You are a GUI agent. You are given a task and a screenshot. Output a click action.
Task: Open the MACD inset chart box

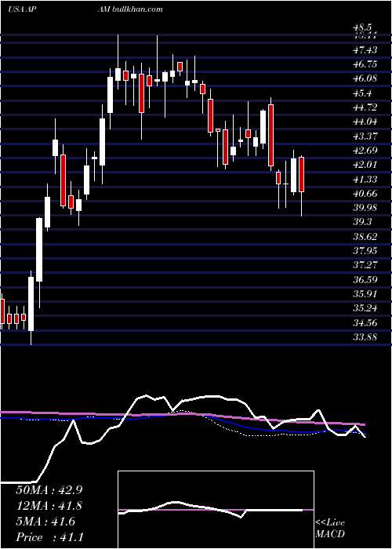click(216, 510)
